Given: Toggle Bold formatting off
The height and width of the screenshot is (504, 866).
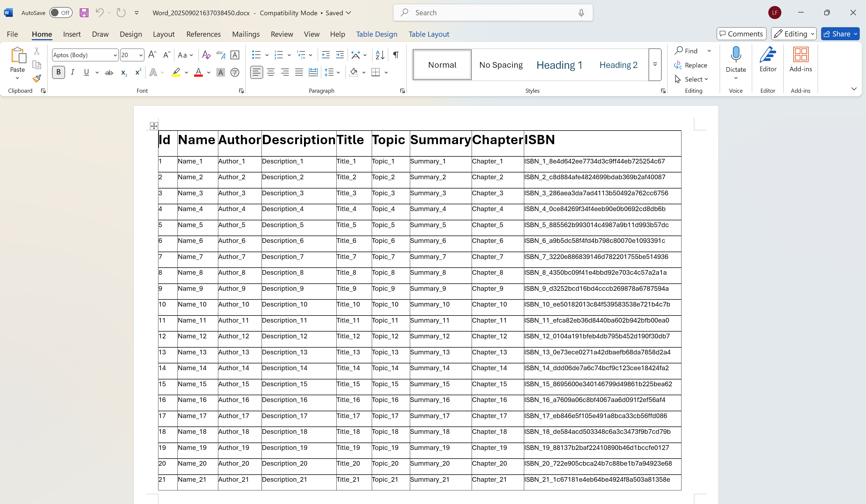Looking at the screenshot, I should (x=59, y=73).
